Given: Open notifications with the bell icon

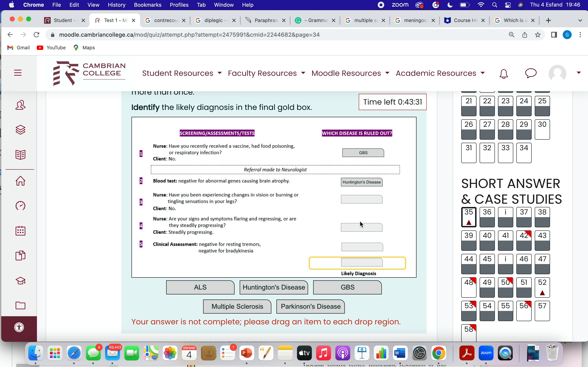Looking at the screenshot, I should click(x=503, y=74).
